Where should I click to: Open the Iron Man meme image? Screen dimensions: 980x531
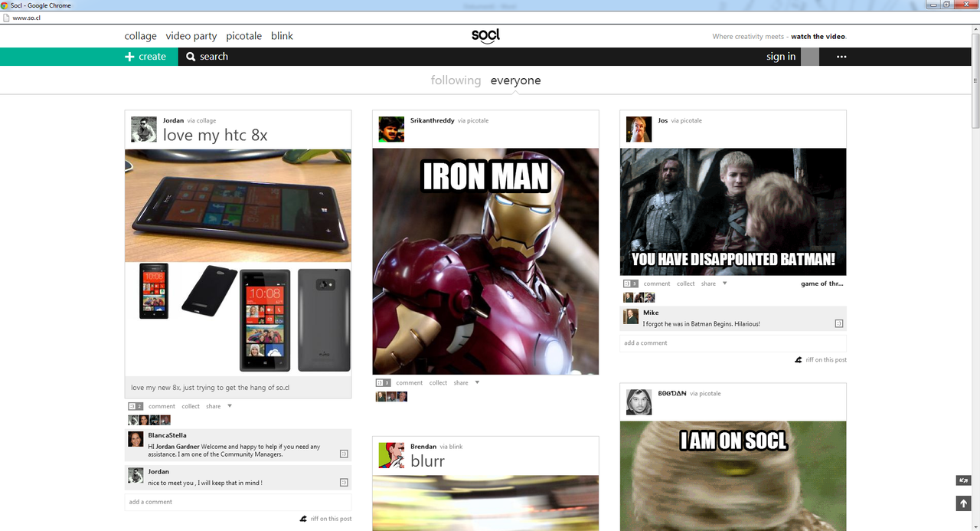point(485,261)
